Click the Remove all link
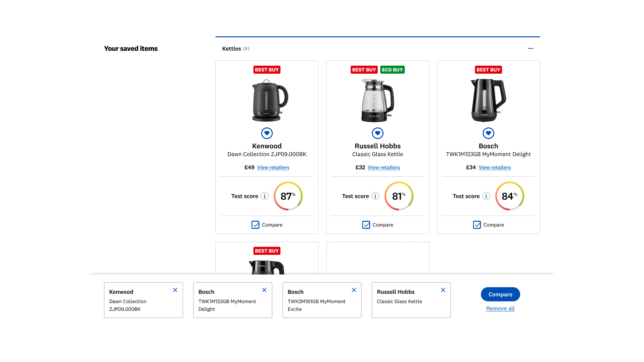Viewport: 644px width, 362px height. [500, 308]
